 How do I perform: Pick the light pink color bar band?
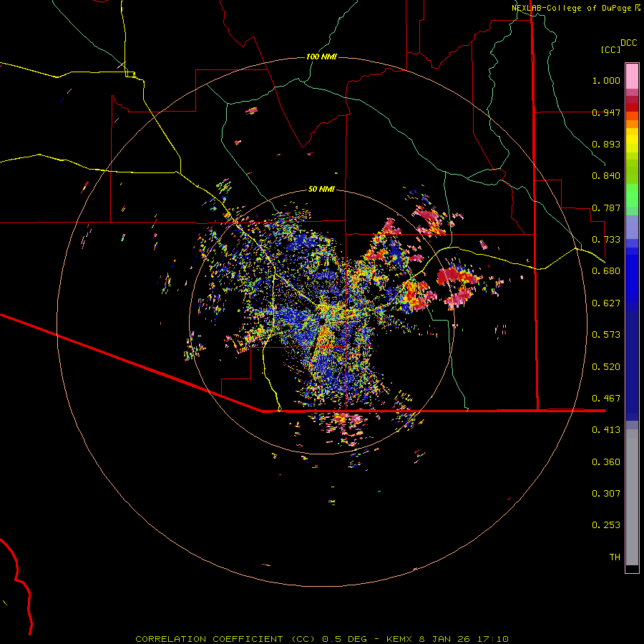tap(632, 77)
